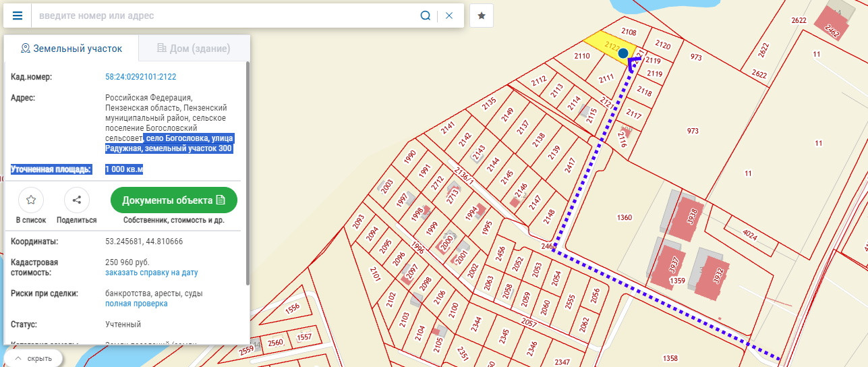Image resolution: width=868 pixels, height=367 pixels.
Task: Select cadastral value 250 960 руб.
Action: 127,262
